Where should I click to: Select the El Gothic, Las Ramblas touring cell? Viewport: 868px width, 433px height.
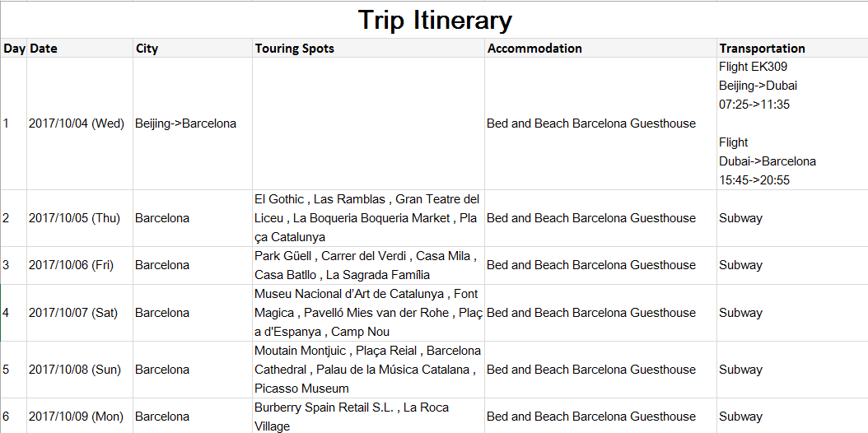click(368, 218)
